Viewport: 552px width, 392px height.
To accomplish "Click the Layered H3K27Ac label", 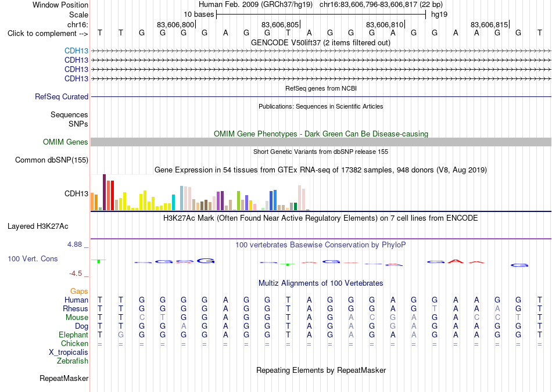I will 38,226.
